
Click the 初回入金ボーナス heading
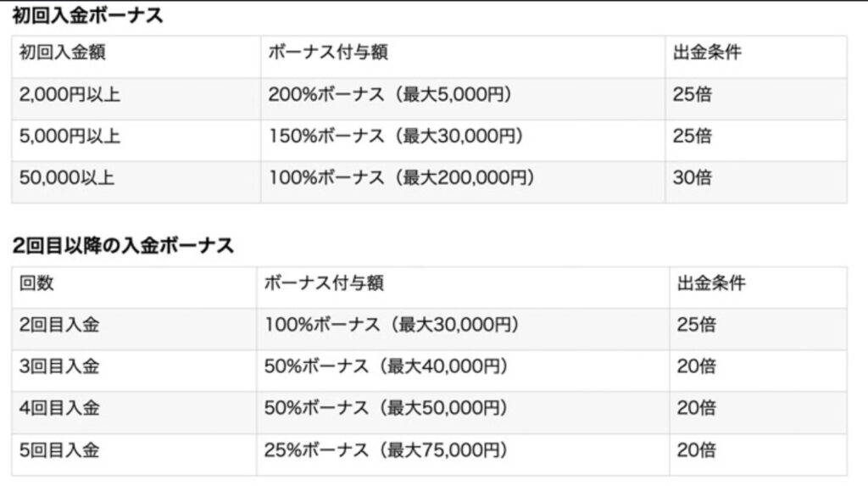87,15
